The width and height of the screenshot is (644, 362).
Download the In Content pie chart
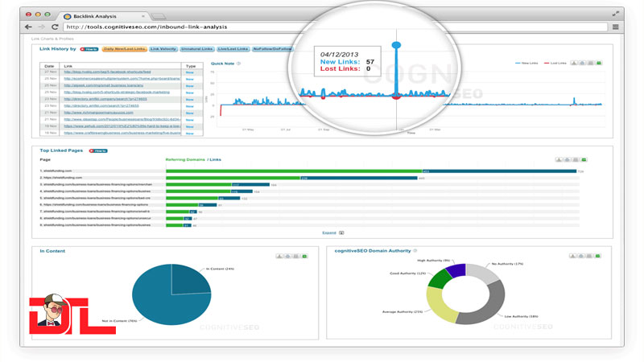click(x=279, y=256)
